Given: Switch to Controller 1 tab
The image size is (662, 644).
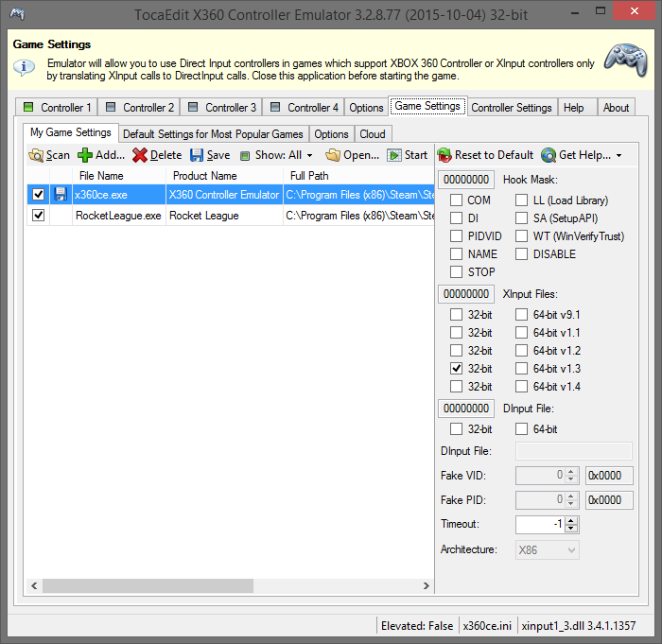Looking at the screenshot, I should [57, 107].
